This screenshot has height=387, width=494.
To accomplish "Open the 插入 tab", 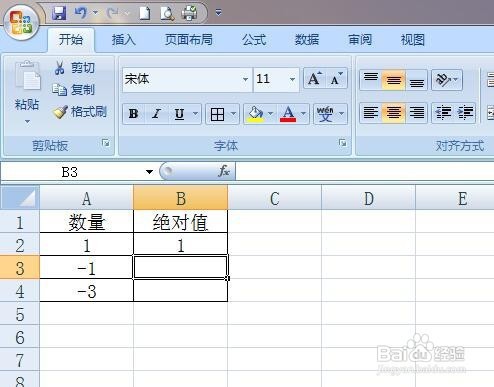I will point(124,40).
